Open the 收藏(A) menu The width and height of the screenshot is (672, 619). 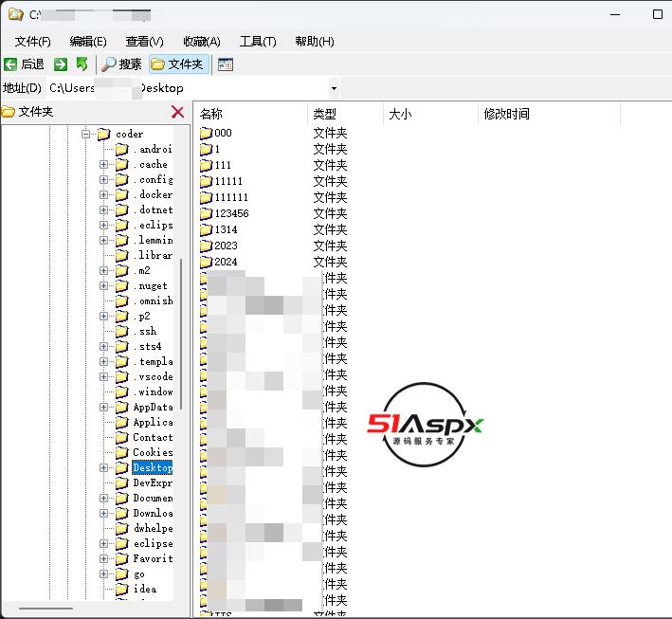(x=202, y=42)
